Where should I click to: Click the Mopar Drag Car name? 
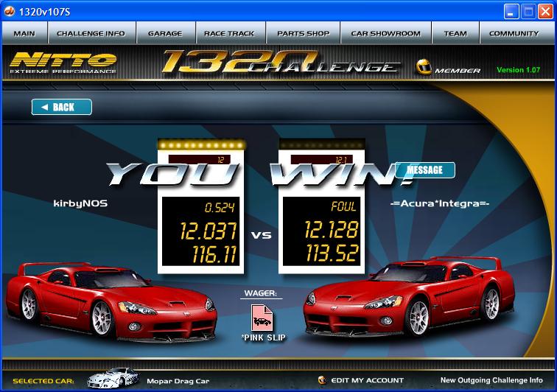[178, 381]
